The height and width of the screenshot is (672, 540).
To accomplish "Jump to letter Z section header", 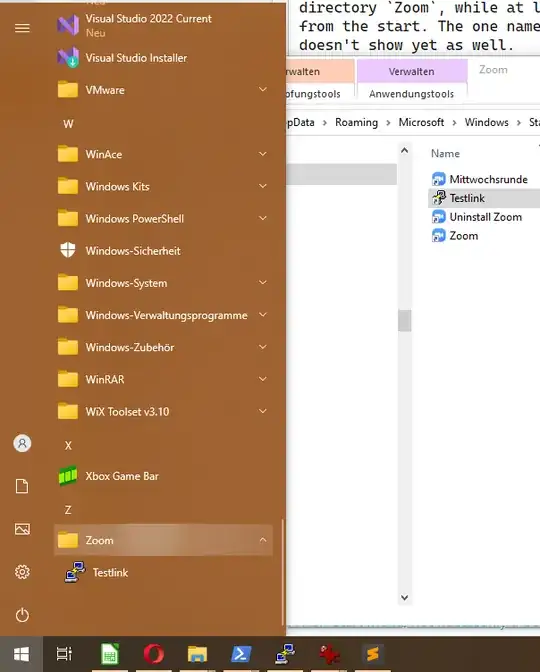I will [x=68, y=510].
